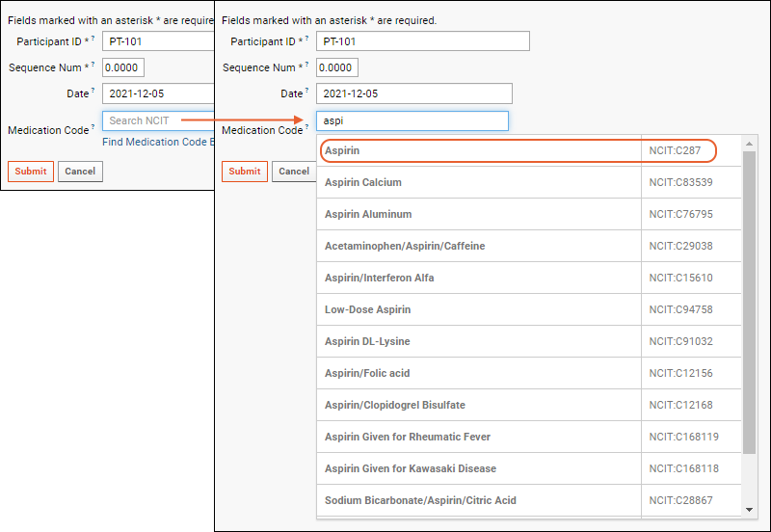The image size is (771, 532).
Task: Open Find Medication Code link, left form
Action: (x=158, y=142)
